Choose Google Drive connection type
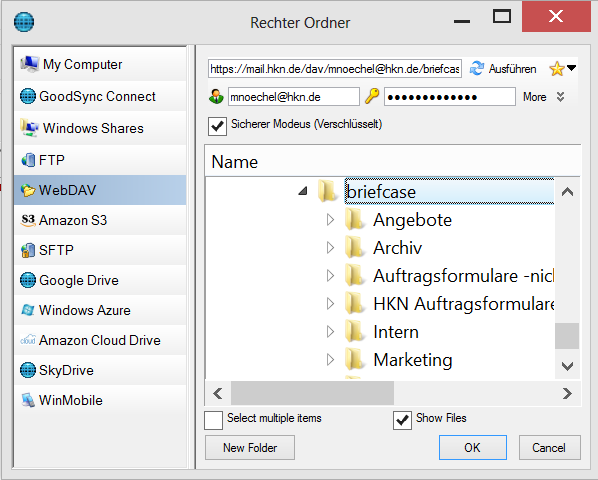 100,280
